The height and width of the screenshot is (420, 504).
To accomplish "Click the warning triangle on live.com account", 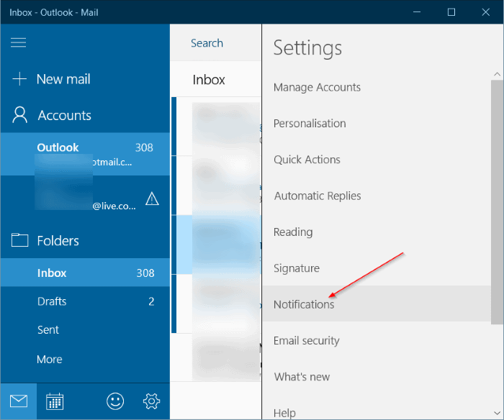I will coord(152,198).
